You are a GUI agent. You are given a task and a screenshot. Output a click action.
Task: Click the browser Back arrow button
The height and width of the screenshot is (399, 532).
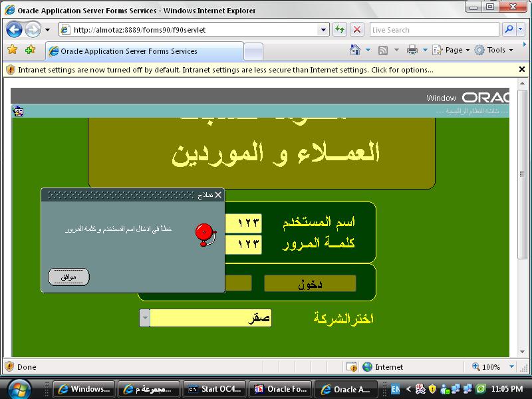coord(15,30)
